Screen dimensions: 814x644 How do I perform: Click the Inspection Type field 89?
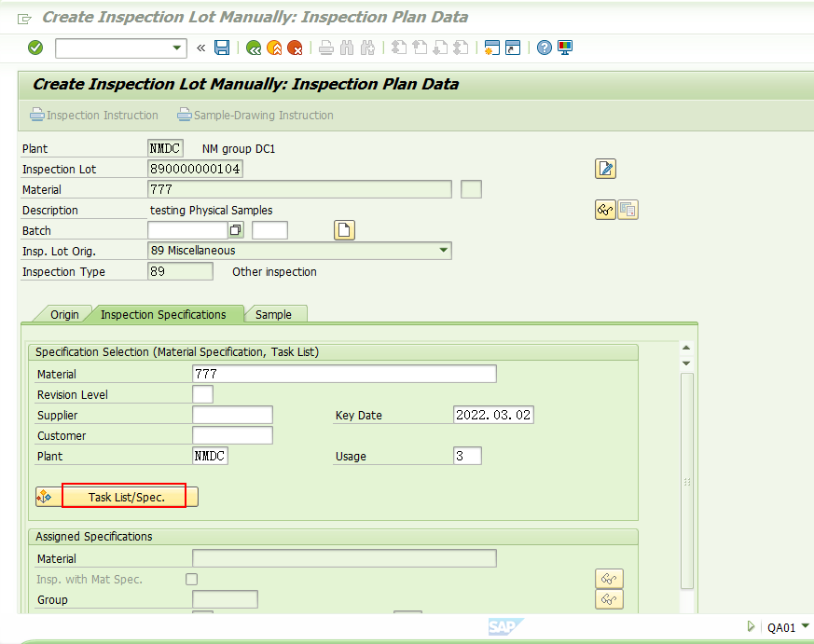tap(180, 271)
